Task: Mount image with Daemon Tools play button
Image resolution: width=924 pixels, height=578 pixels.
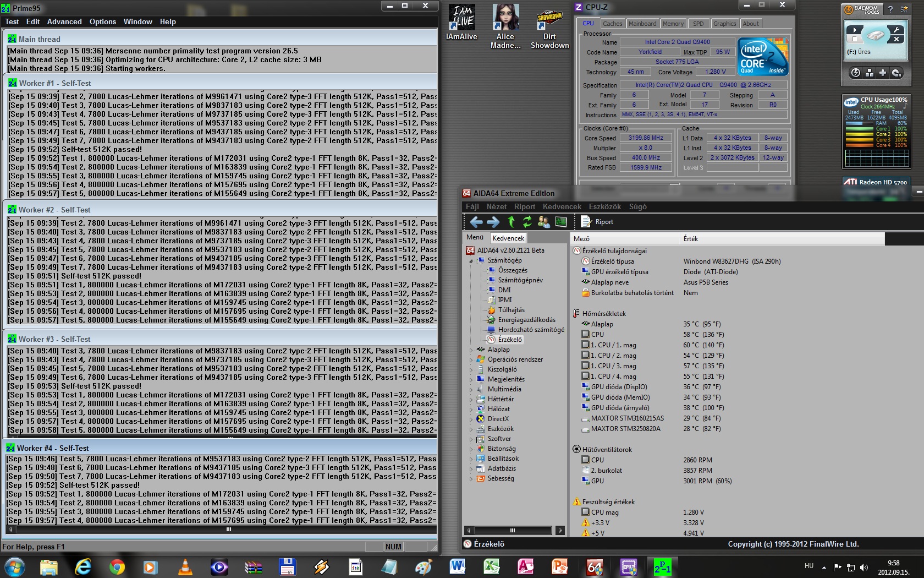Action: 855,30
